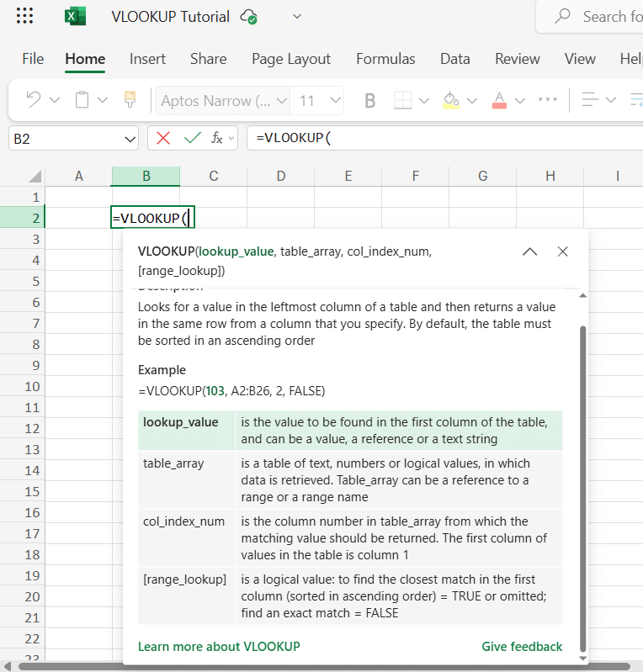Select row 10 header
643x672 pixels.
click(x=23, y=387)
